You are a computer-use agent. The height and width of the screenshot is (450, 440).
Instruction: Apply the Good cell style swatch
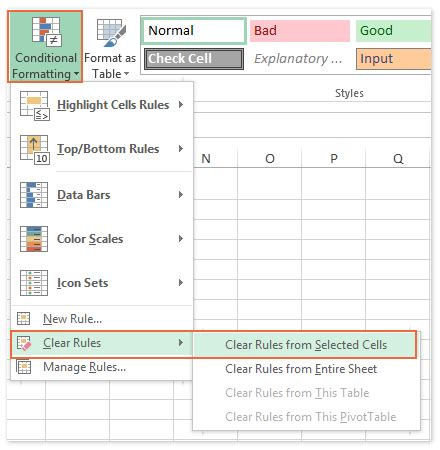coord(393,31)
